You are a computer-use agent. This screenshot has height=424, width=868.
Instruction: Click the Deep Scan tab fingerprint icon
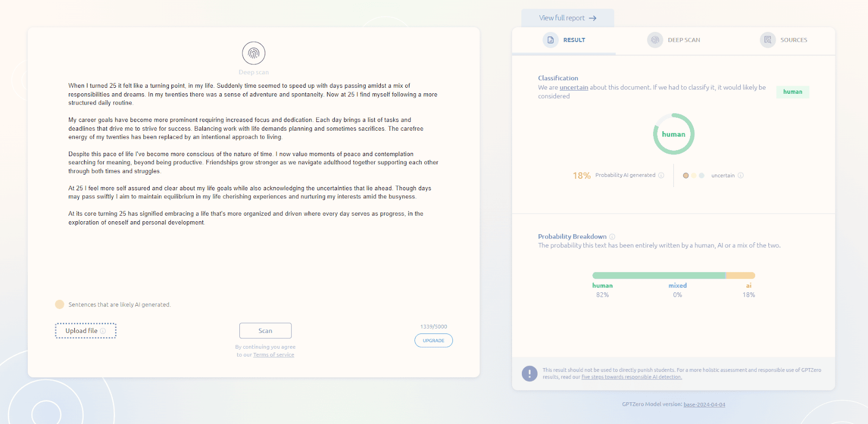(655, 40)
